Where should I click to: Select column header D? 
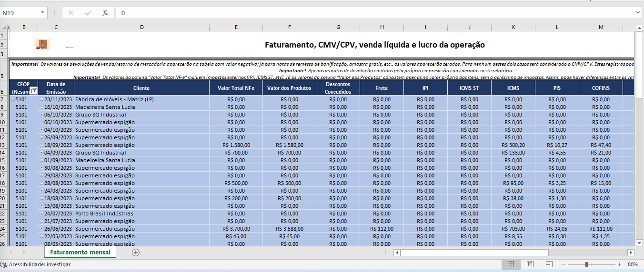pyautogui.click(x=141, y=27)
